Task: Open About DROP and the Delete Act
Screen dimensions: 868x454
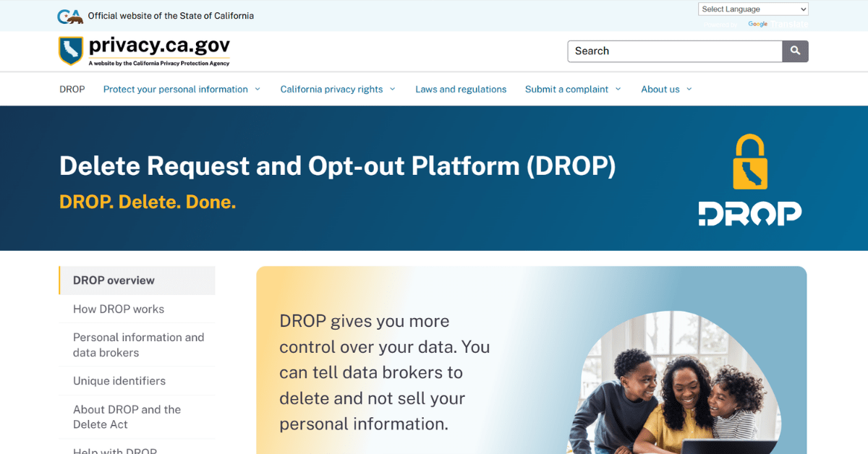Action: [127, 417]
